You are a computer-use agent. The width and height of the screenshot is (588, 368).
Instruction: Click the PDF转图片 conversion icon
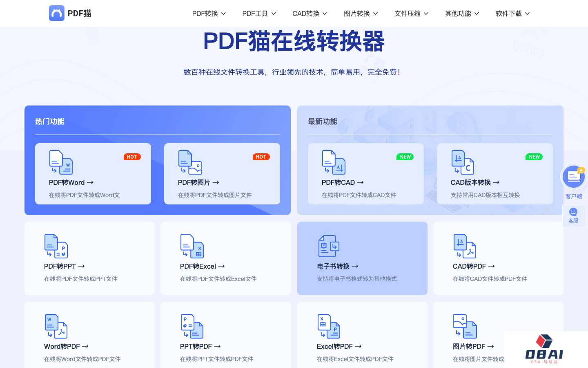click(x=189, y=162)
